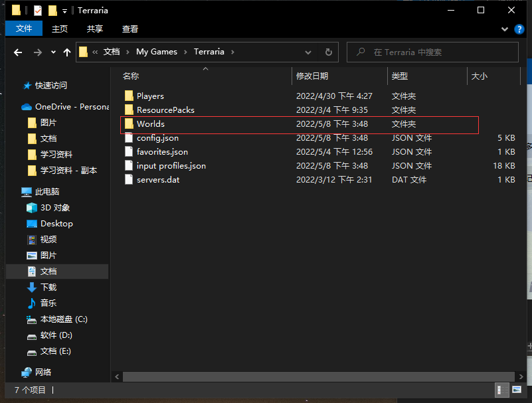Screen dimensions: 532x403
Task: Collapse the ribbon using the chevron
Action: click(x=504, y=29)
